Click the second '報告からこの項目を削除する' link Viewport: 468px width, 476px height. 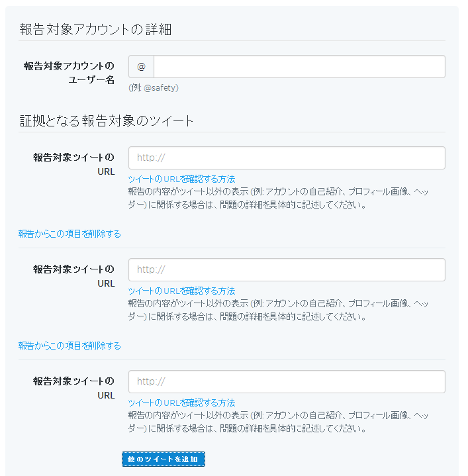pyautogui.click(x=70, y=346)
